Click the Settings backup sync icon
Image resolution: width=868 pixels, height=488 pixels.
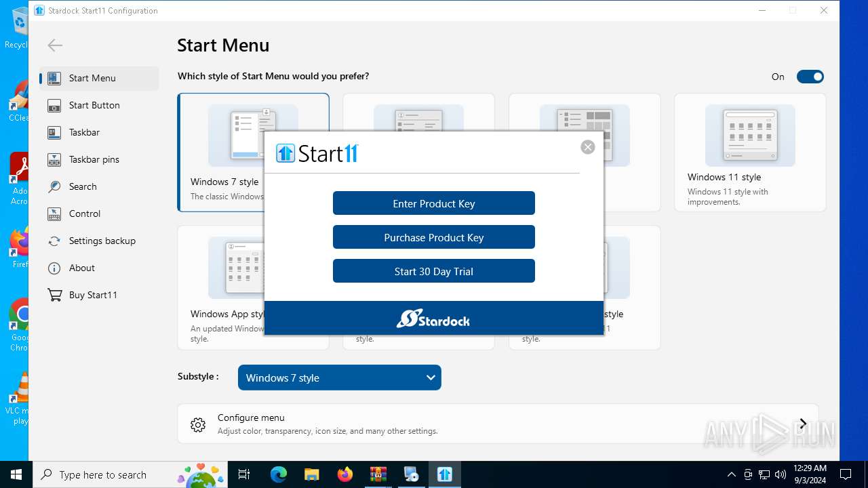pos(54,241)
